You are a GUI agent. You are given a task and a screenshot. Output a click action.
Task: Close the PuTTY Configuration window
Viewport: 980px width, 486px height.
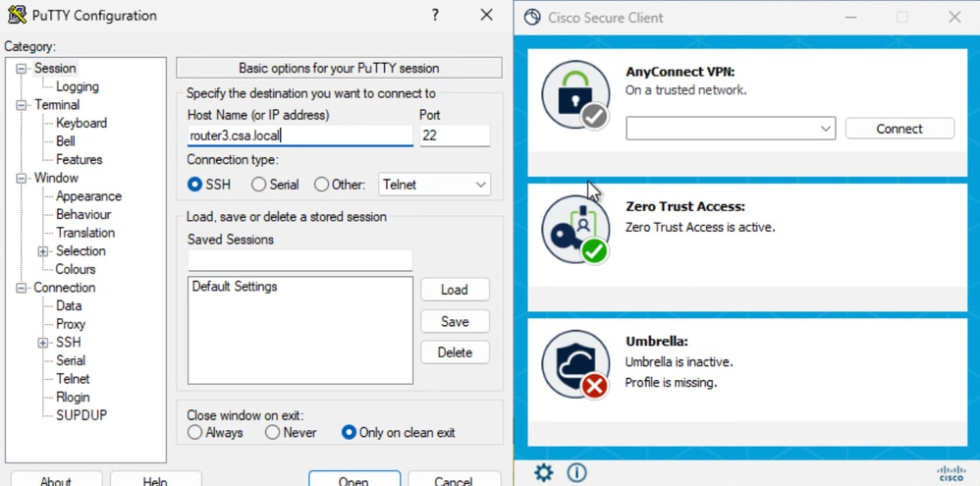click(x=486, y=16)
